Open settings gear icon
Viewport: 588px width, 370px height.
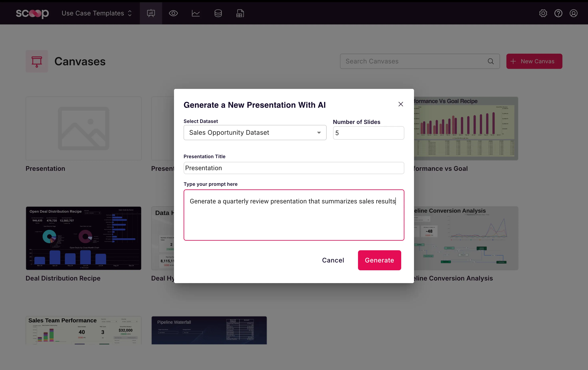click(543, 13)
